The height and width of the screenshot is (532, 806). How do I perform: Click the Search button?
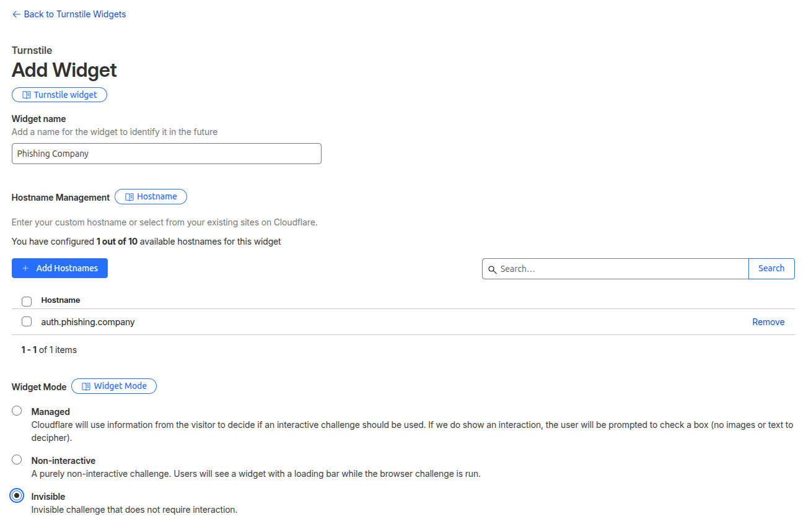coord(771,268)
